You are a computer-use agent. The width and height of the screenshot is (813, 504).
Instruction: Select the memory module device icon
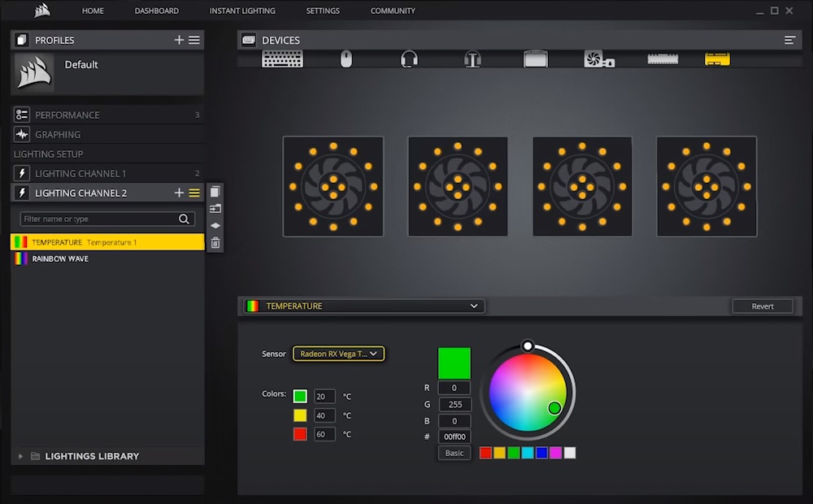pos(662,58)
